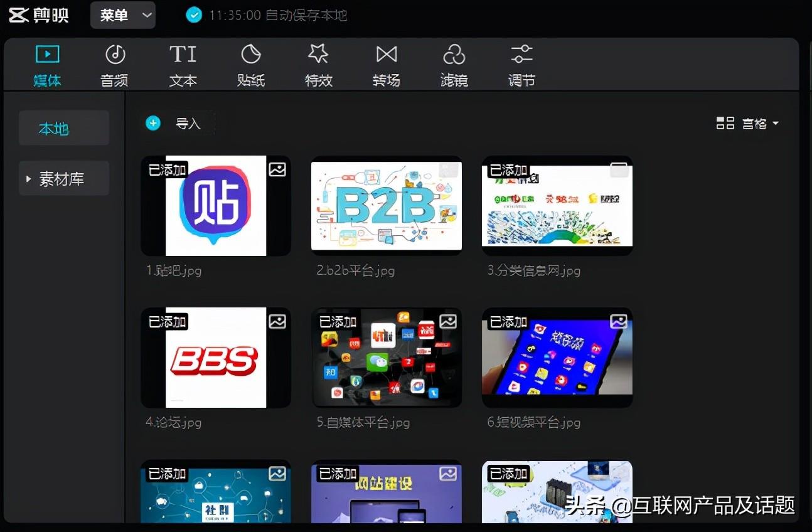Click the blue plus import icon
Image resolution: width=812 pixels, height=532 pixels.
point(153,123)
